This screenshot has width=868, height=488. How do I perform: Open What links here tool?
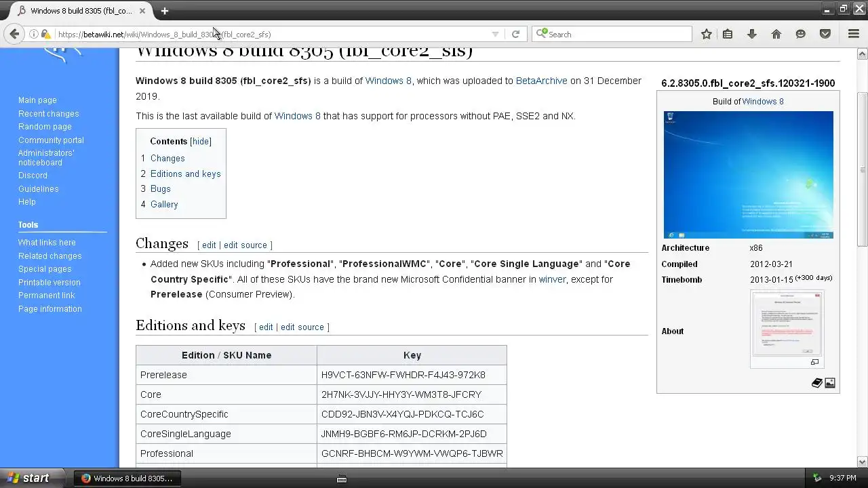[x=47, y=243]
